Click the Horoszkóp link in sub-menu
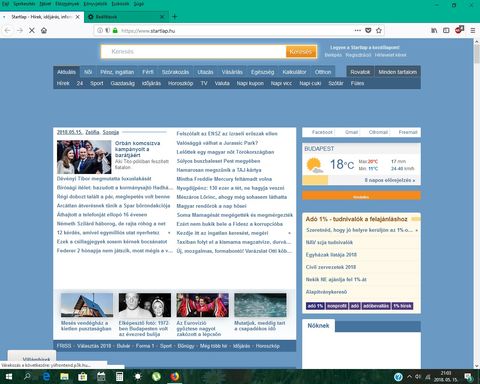The image size is (480, 384). [180, 83]
